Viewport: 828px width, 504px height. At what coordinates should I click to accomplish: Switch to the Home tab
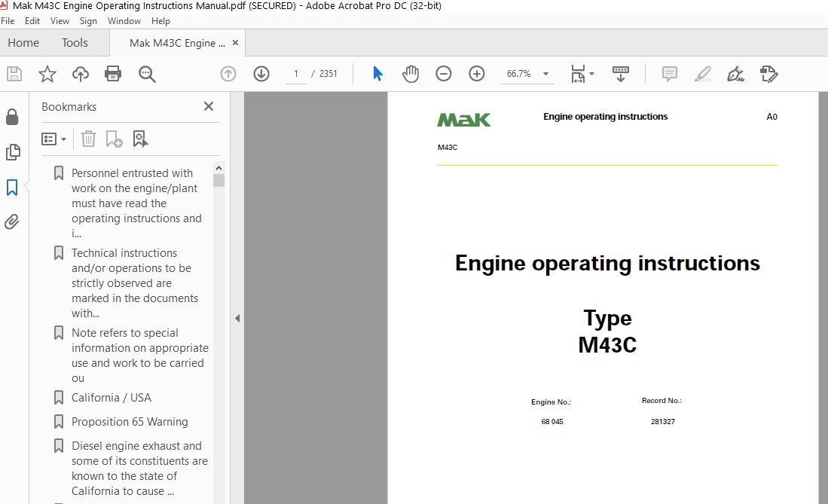pyautogui.click(x=23, y=43)
